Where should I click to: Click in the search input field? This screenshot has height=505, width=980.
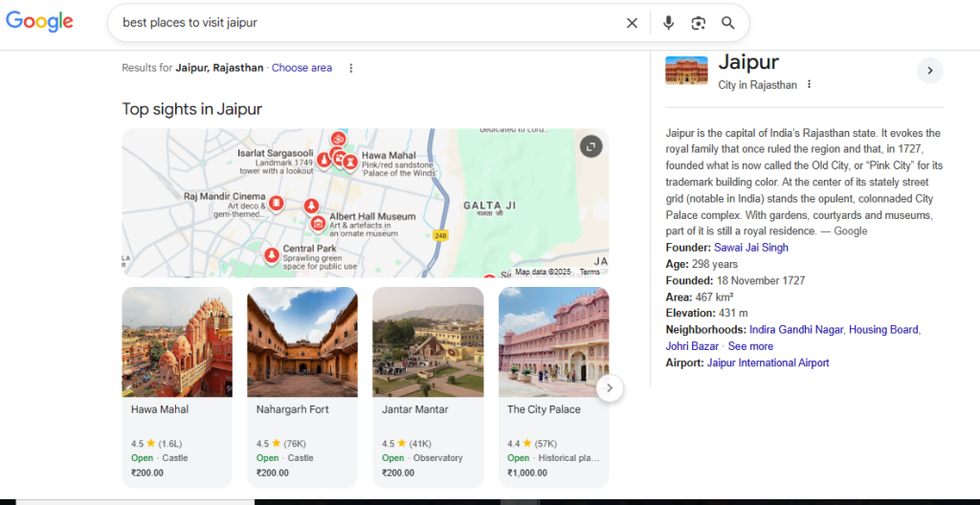coord(364,23)
